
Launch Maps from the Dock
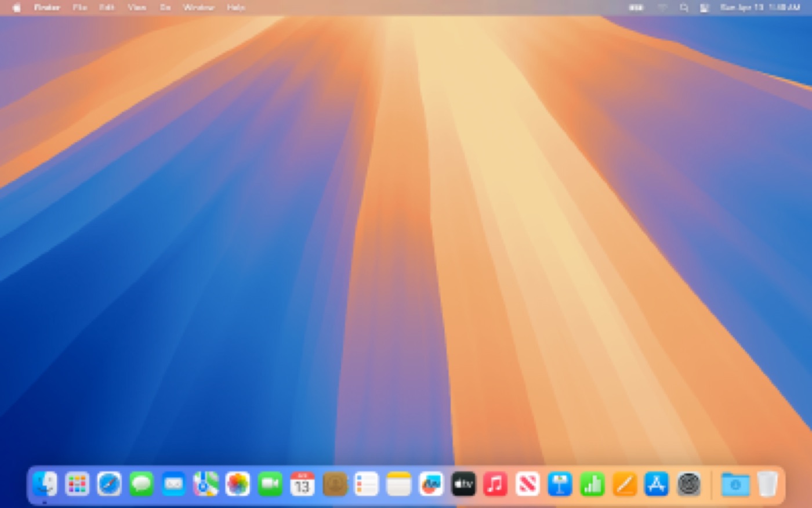(206, 484)
